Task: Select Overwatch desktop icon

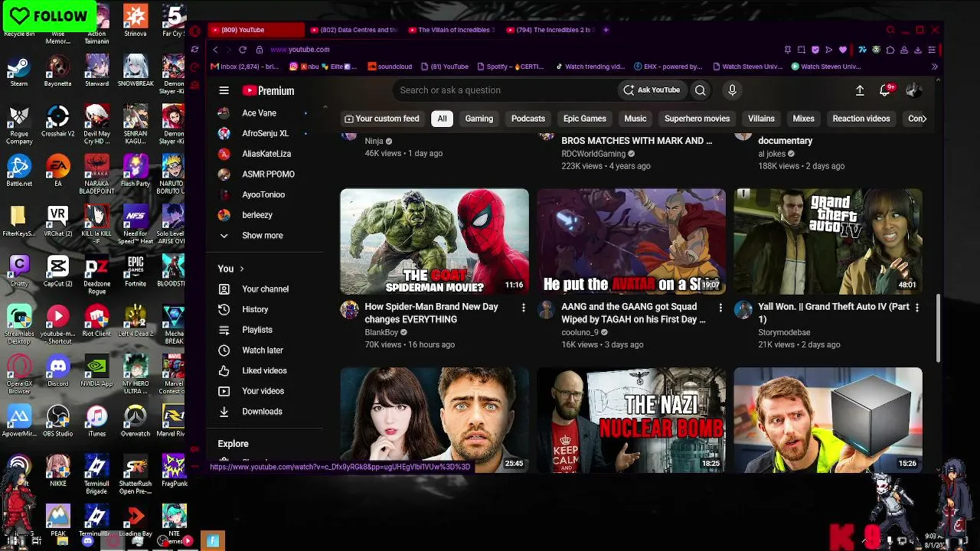Action: pos(136,422)
